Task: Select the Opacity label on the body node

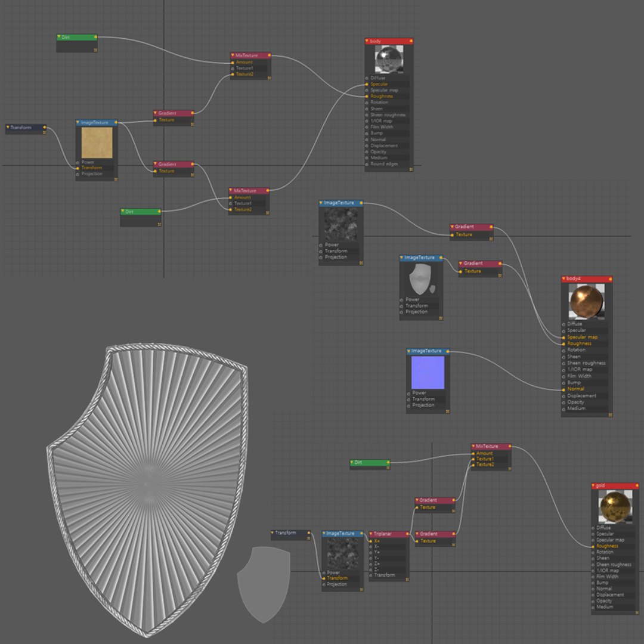Action: coord(378,151)
